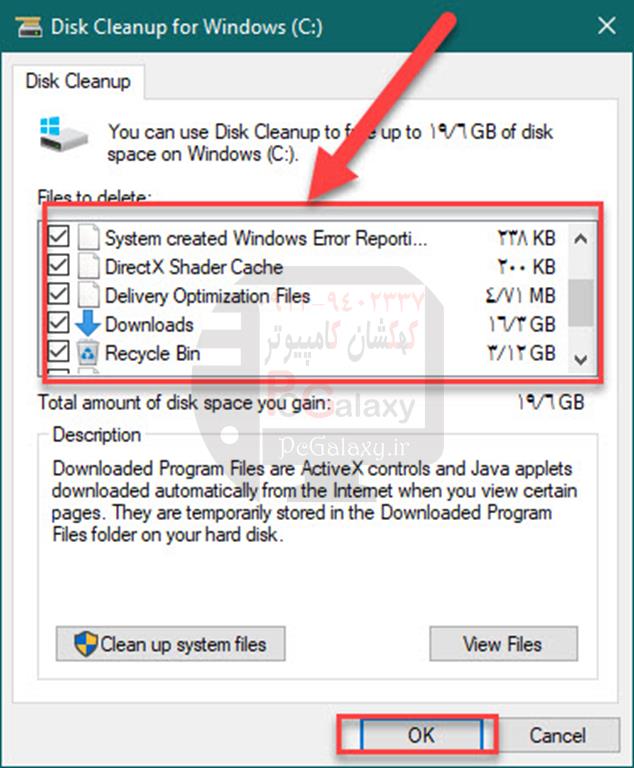Select the Disk Cleanup tab

pos(78,81)
